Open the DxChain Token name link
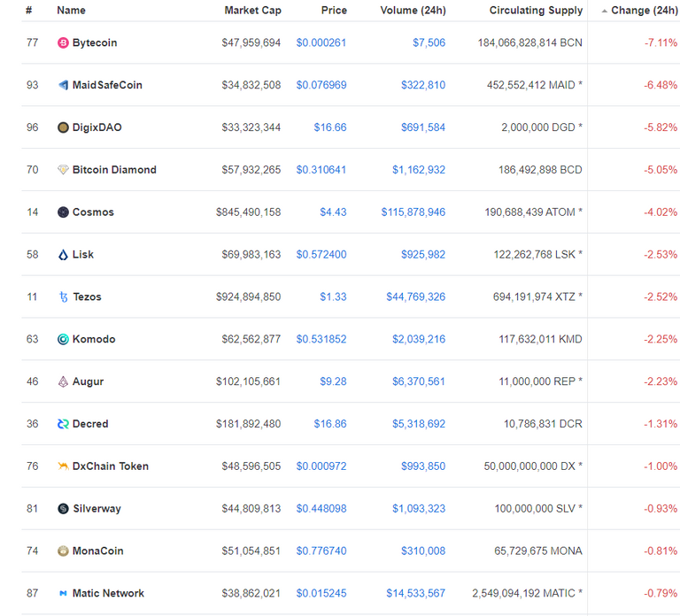The height and width of the screenshot is (616, 680). 111,466
